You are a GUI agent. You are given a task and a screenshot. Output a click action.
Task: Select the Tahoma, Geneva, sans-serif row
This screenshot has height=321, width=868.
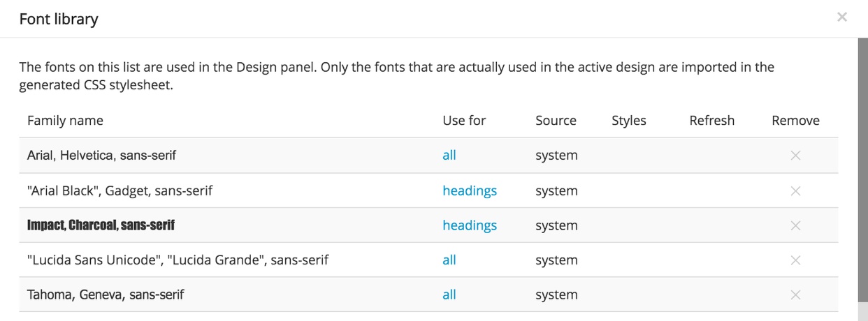coord(428,294)
